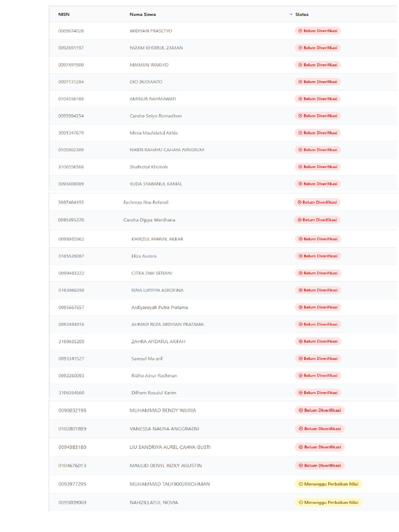Click the X icon in EKO BUDIANTO's status badge
Screen dimensions: 399x532
[300, 82]
